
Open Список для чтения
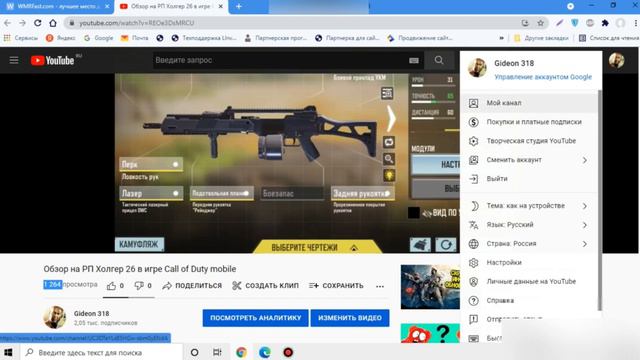[x=609, y=38]
